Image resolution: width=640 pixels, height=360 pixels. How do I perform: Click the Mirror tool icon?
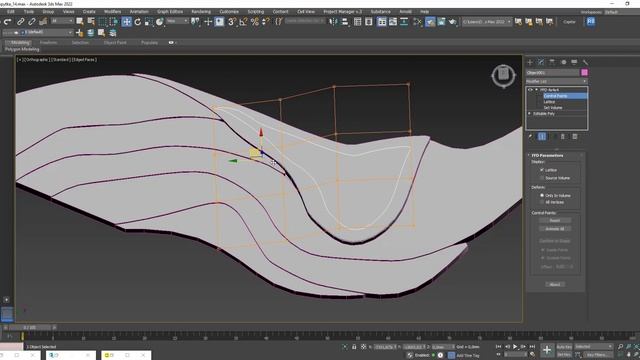(333, 22)
